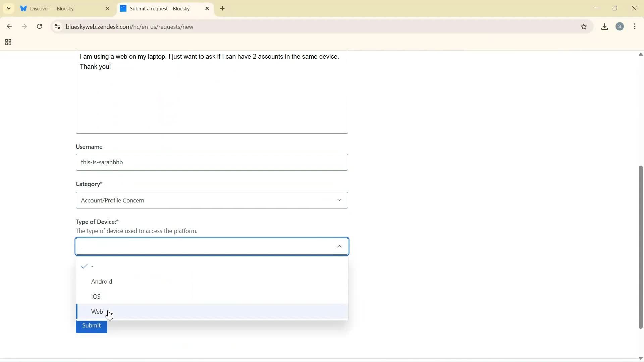Click the site information icon in address bar
The height and width of the screenshot is (362, 644).
pos(57,26)
